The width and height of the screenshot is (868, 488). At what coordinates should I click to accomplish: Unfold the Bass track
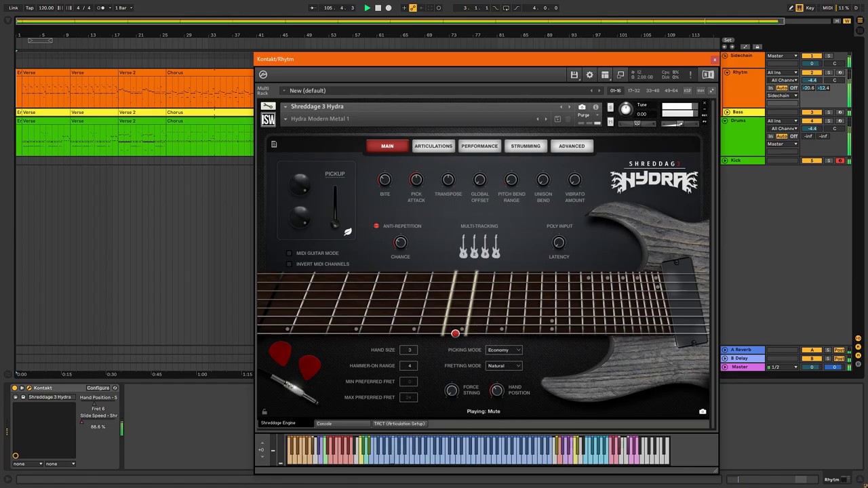point(727,113)
